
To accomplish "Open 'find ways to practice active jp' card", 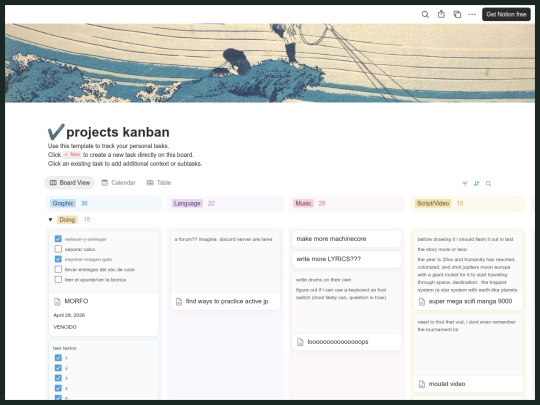I will click(227, 301).
